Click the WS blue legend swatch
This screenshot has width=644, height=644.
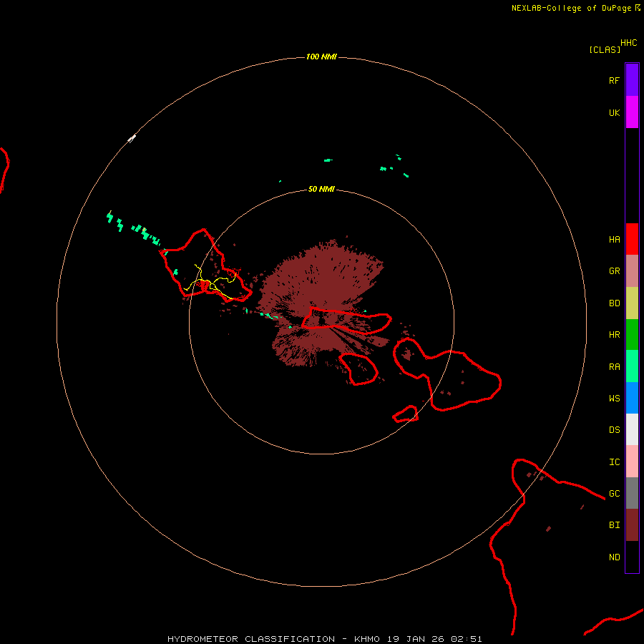click(632, 398)
